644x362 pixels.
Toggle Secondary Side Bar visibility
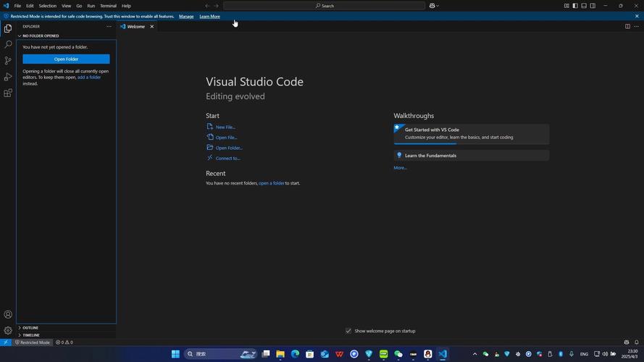[x=593, y=6]
